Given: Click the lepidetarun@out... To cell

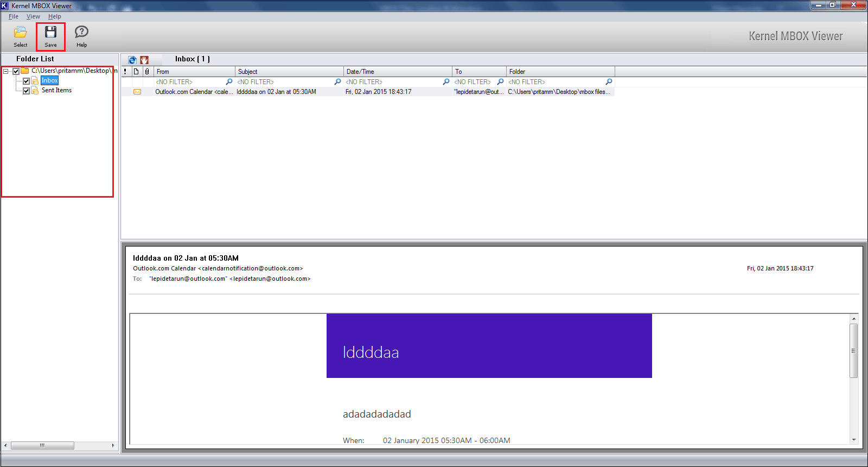Looking at the screenshot, I should [479, 92].
